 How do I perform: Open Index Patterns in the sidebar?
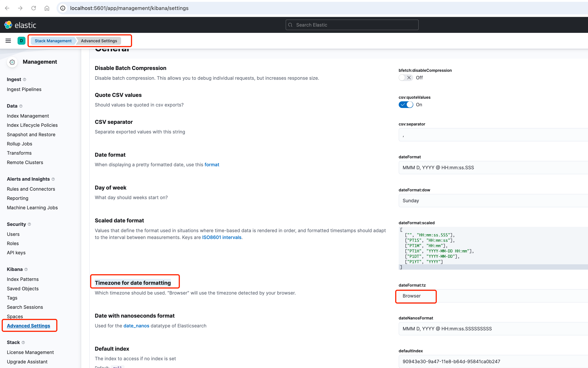[x=23, y=279]
